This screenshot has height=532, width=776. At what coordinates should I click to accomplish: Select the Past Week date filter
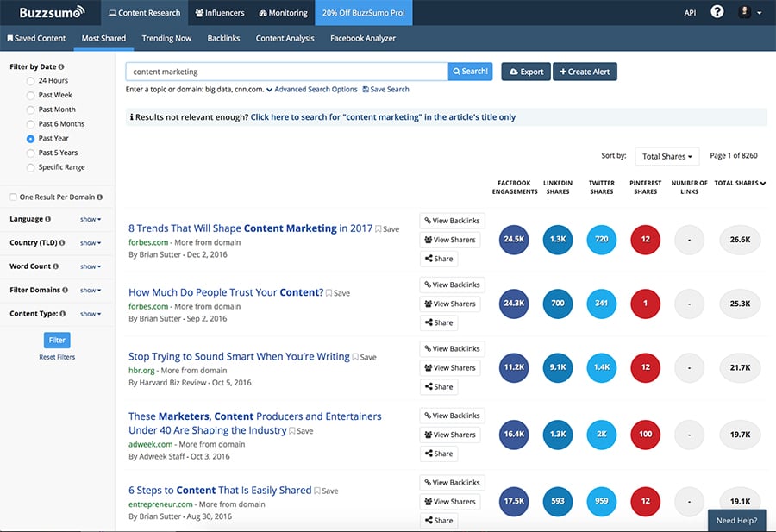[31, 95]
